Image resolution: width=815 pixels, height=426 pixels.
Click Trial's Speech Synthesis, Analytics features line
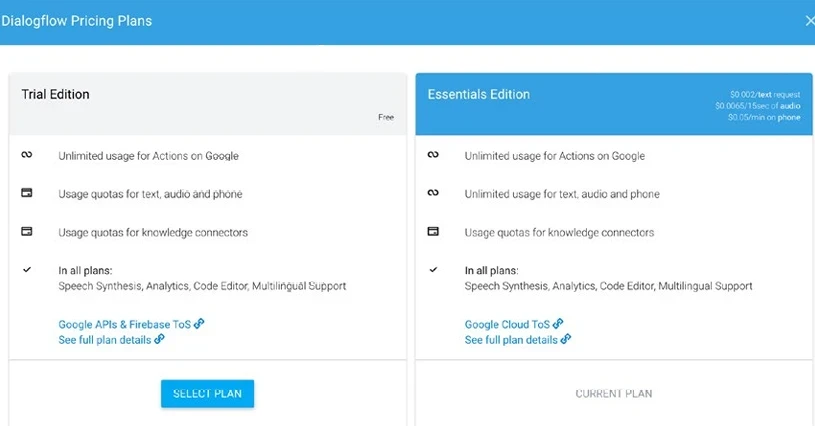pyautogui.click(x=202, y=286)
